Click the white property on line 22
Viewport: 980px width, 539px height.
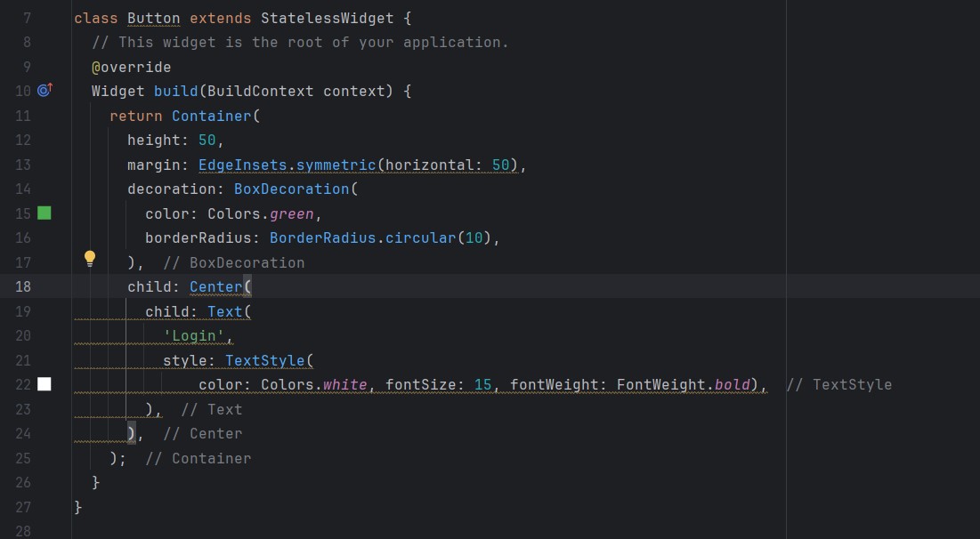[345, 385]
